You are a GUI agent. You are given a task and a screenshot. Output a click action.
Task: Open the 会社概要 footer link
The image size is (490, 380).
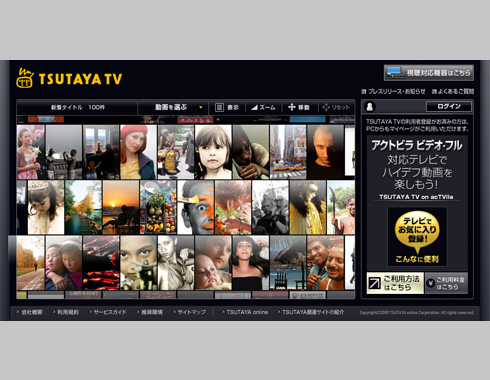click(x=29, y=312)
